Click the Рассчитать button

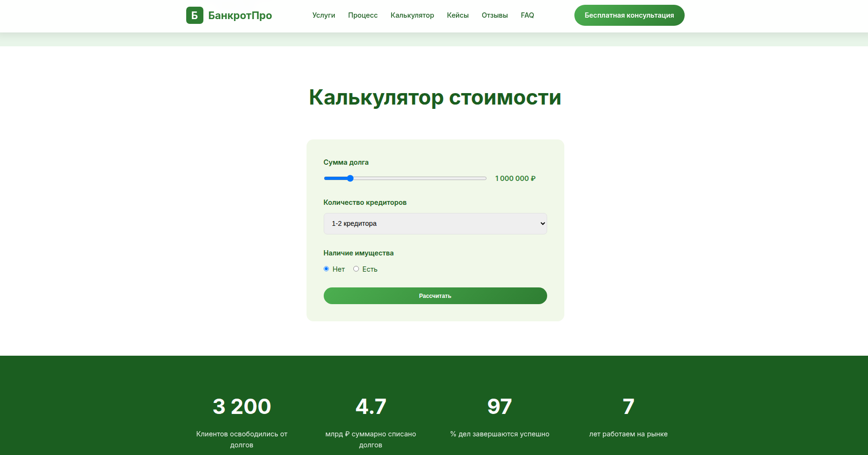[x=435, y=296]
